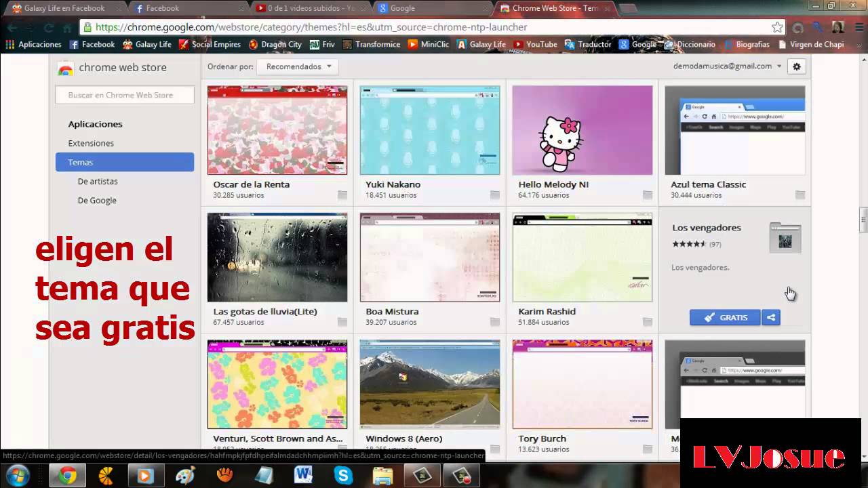
Task: Click the Los vengadores star rating
Action: point(689,244)
